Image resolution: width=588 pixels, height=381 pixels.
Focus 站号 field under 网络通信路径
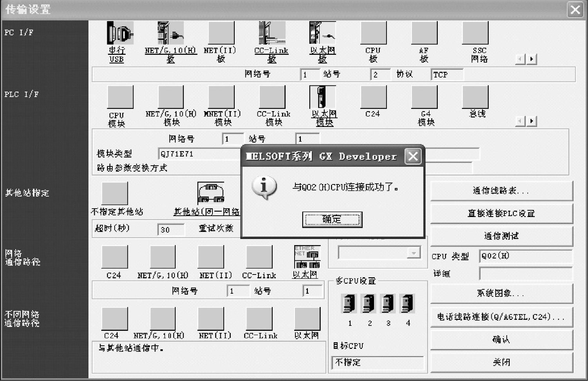313,291
